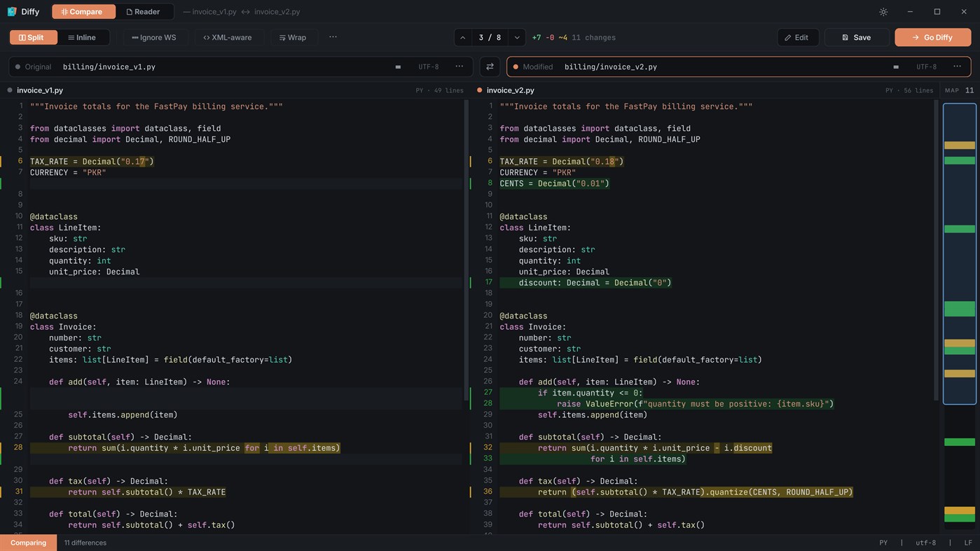Click the utf-8 encoding in status bar
This screenshot has width=980, height=551.
click(925, 543)
